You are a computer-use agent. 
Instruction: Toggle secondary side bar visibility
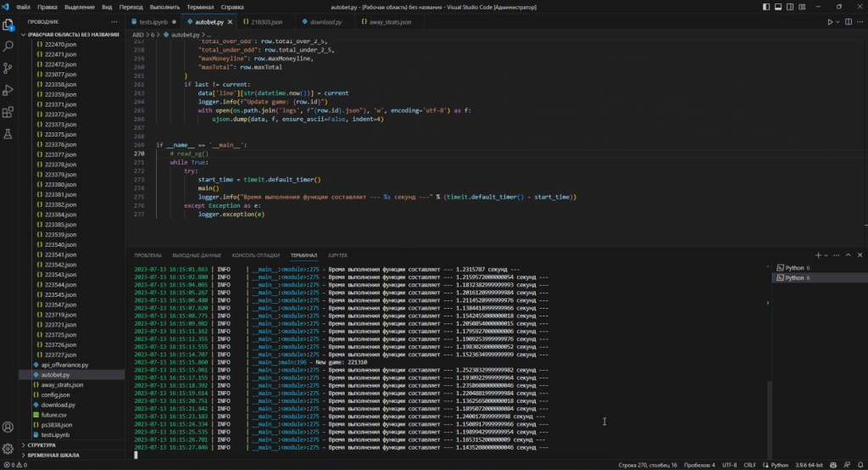[790, 7]
